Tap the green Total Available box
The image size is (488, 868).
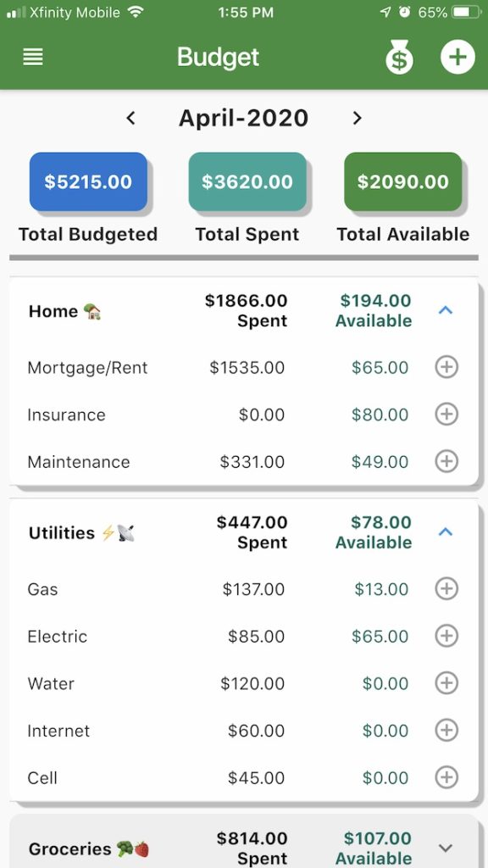tap(402, 181)
